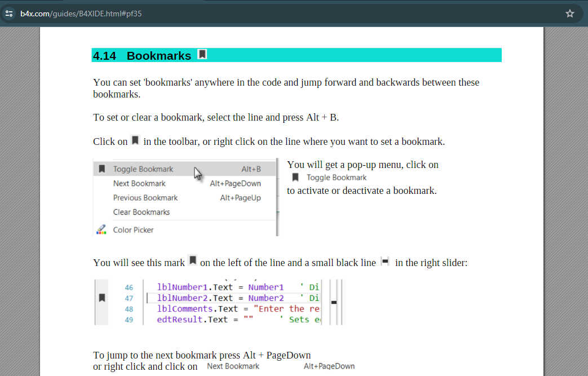
Task: Click "to activate or deactivate a bookmark" text
Action: click(x=362, y=191)
